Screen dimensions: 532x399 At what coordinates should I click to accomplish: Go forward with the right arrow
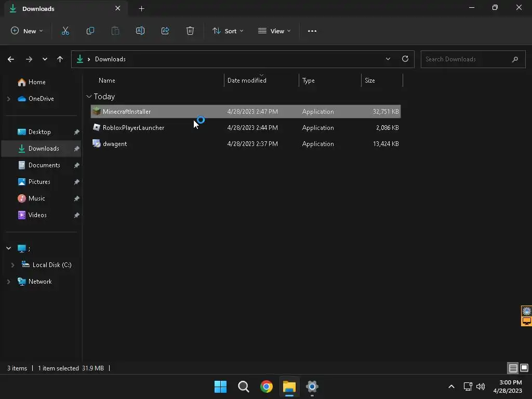click(x=29, y=59)
